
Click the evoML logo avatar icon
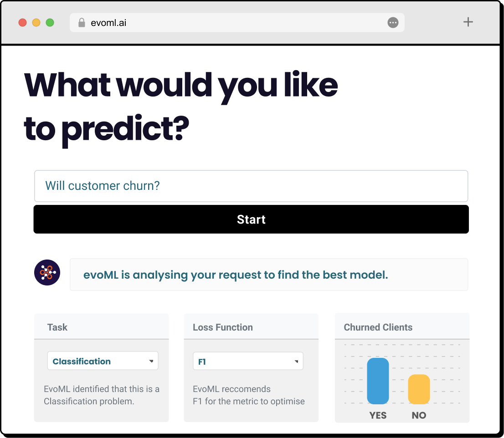[x=47, y=273]
